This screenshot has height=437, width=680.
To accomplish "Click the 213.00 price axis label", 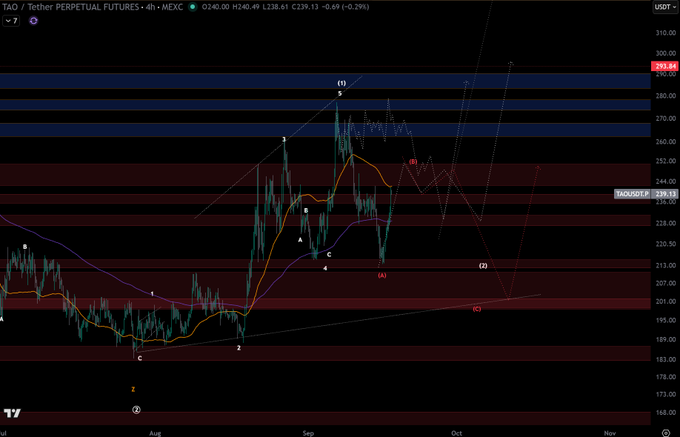I will (666, 265).
